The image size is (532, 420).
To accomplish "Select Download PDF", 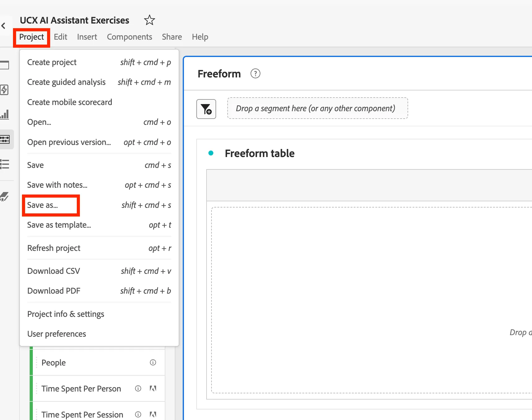I will coord(99,291).
